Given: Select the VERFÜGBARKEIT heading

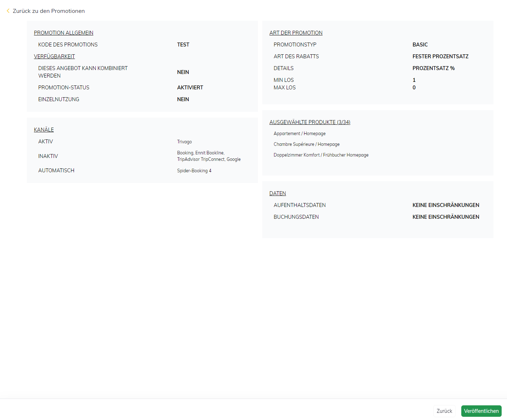Looking at the screenshot, I should click(54, 56).
